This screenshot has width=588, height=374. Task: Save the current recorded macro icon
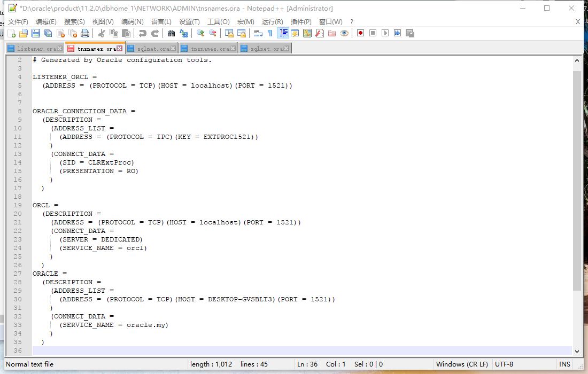coord(410,33)
